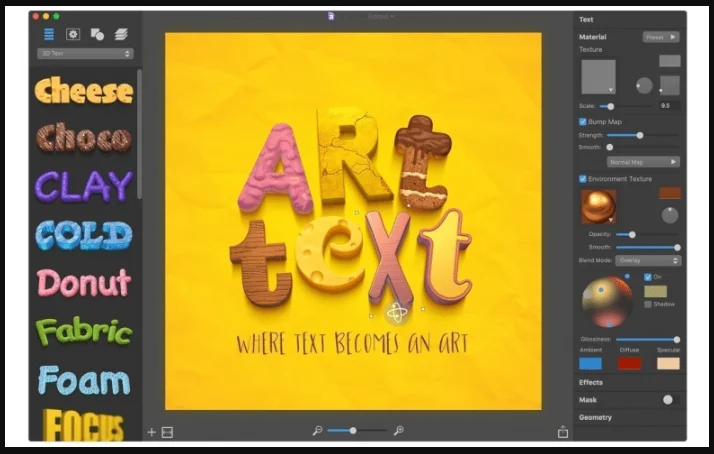The width and height of the screenshot is (714, 454).
Task: Open the 3D Text category dropdown
Action: point(85,54)
